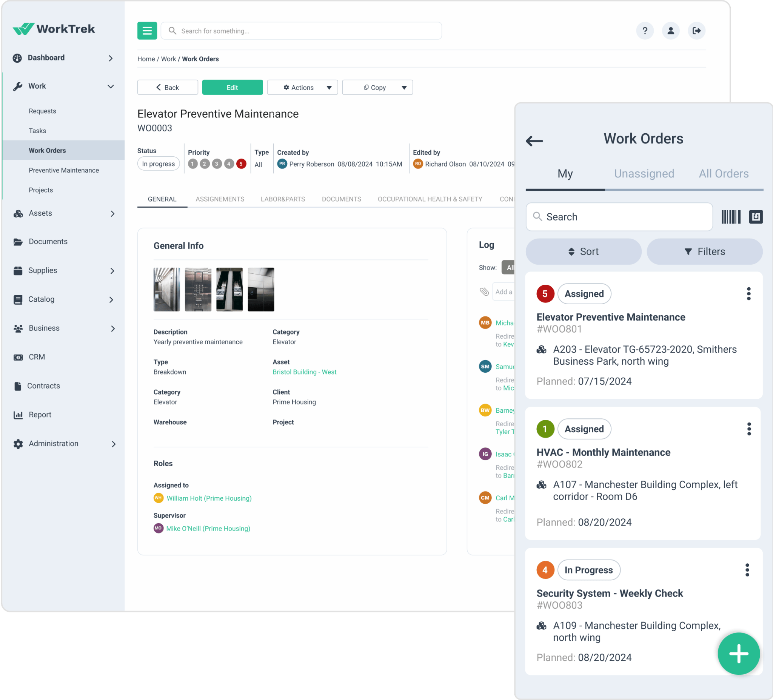The height and width of the screenshot is (700, 773).
Task: Expand the Assets section in the sidebar
Action: pyautogui.click(x=112, y=214)
